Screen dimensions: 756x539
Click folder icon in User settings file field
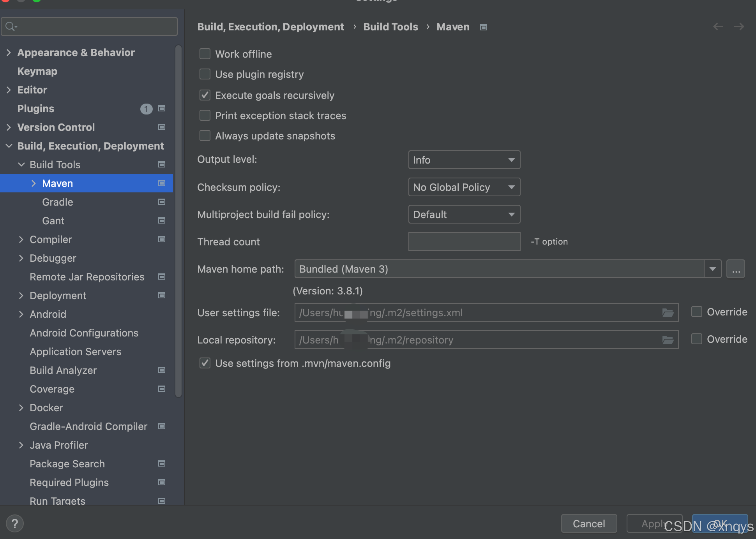pyautogui.click(x=668, y=313)
